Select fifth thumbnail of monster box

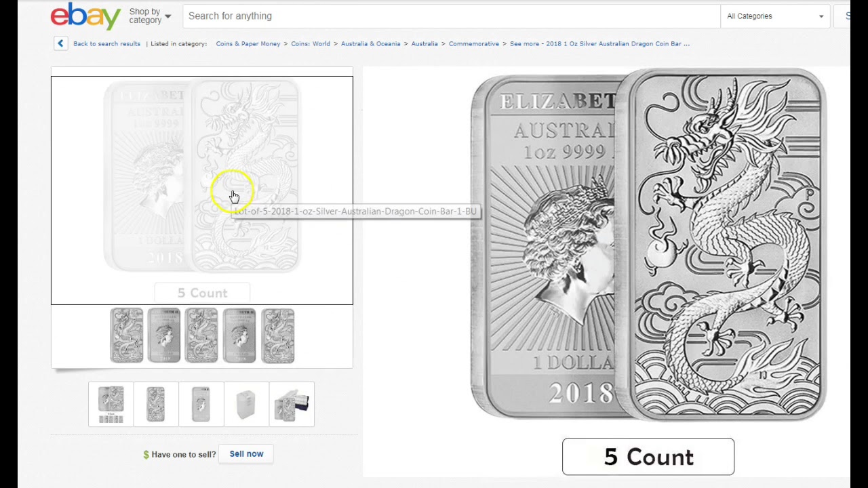(292, 404)
